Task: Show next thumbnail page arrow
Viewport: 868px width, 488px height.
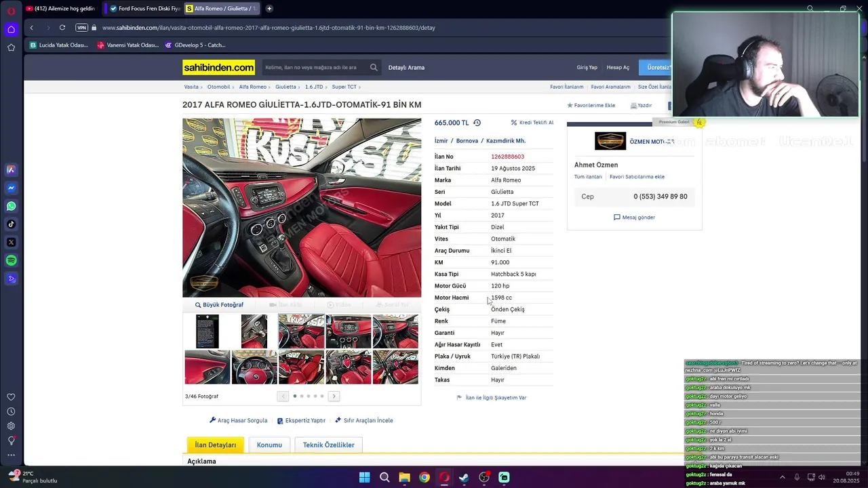Action: click(x=334, y=396)
